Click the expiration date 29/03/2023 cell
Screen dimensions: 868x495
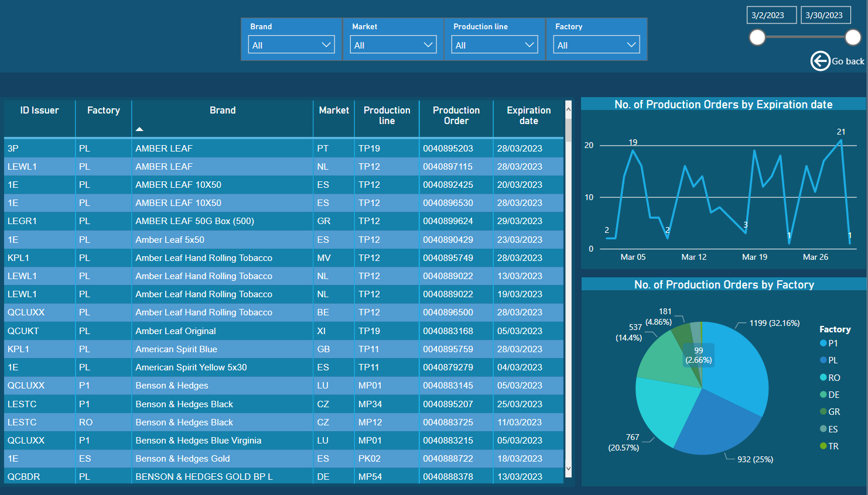pyautogui.click(x=528, y=221)
